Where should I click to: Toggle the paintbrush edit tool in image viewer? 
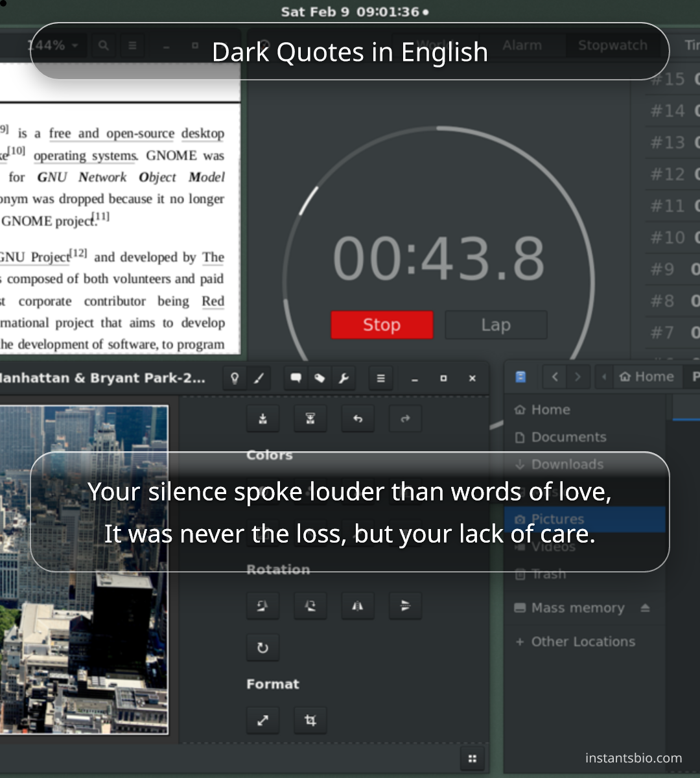click(x=259, y=379)
